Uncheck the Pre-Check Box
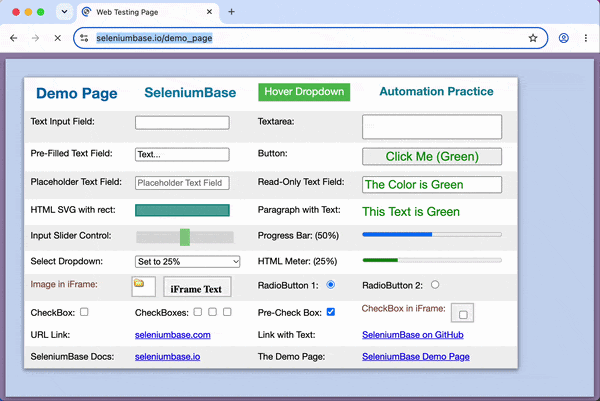The image size is (600, 401). coord(331,312)
